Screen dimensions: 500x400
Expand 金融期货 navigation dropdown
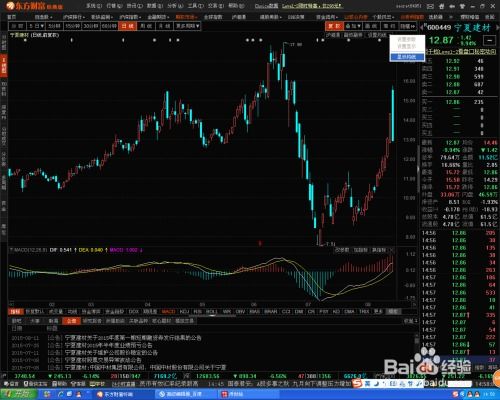pyautogui.click(x=159, y=17)
